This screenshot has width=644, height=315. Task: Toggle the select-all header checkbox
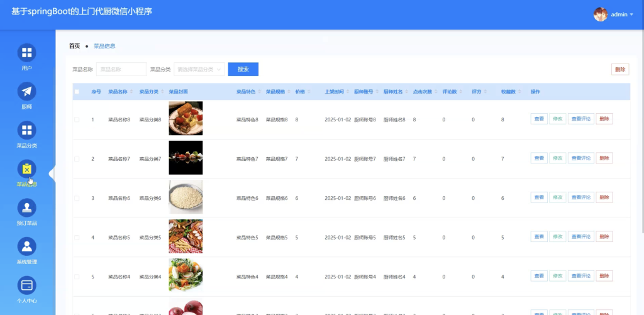(x=77, y=92)
